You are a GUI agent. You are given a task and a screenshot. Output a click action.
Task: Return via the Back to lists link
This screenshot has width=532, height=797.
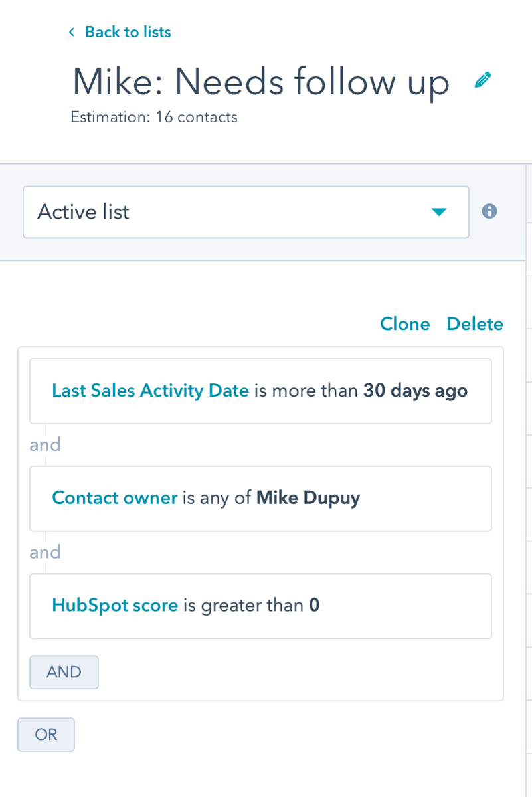tap(128, 31)
